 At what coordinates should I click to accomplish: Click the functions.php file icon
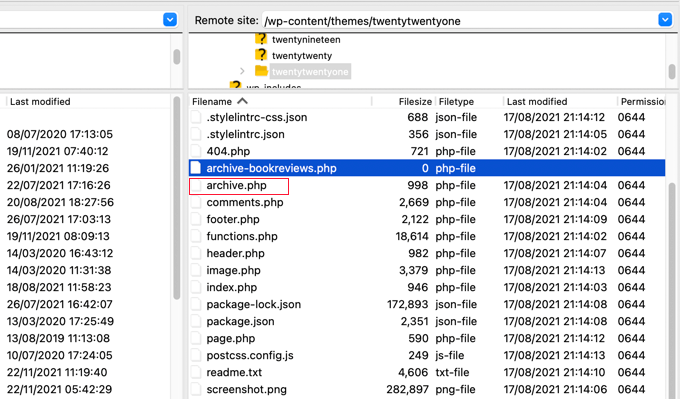(x=196, y=236)
